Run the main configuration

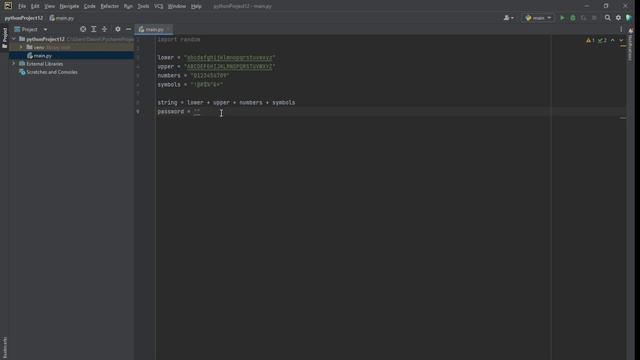[562, 18]
